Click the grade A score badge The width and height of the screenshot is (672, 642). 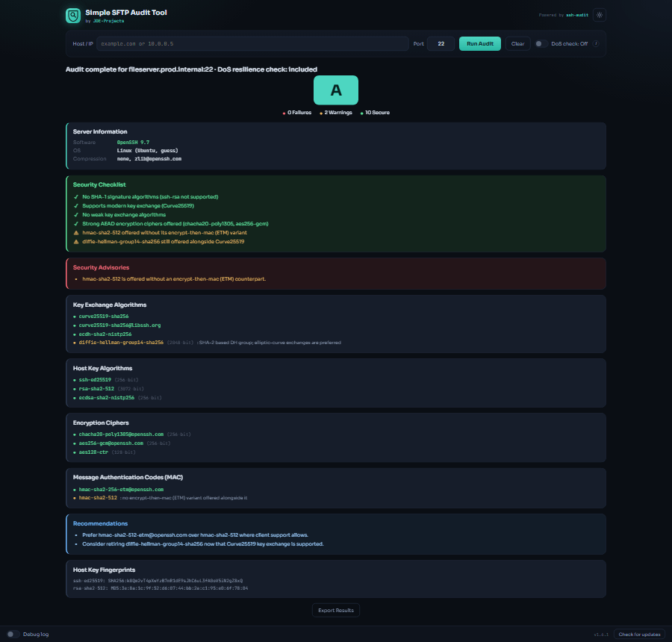(335, 90)
